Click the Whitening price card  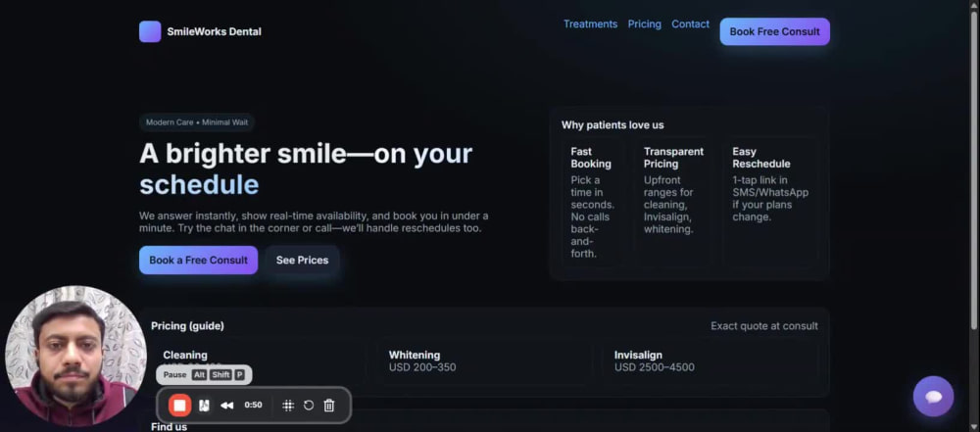click(484, 361)
